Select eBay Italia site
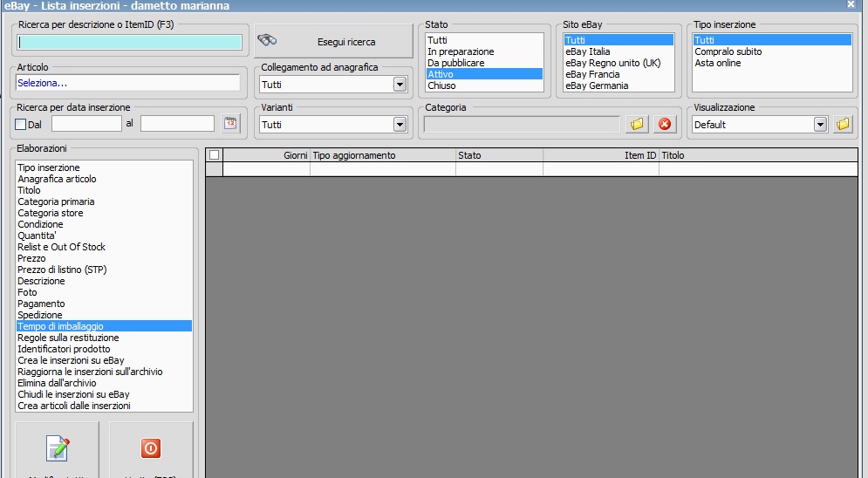The image size is (868, 478). click(619, 51)
